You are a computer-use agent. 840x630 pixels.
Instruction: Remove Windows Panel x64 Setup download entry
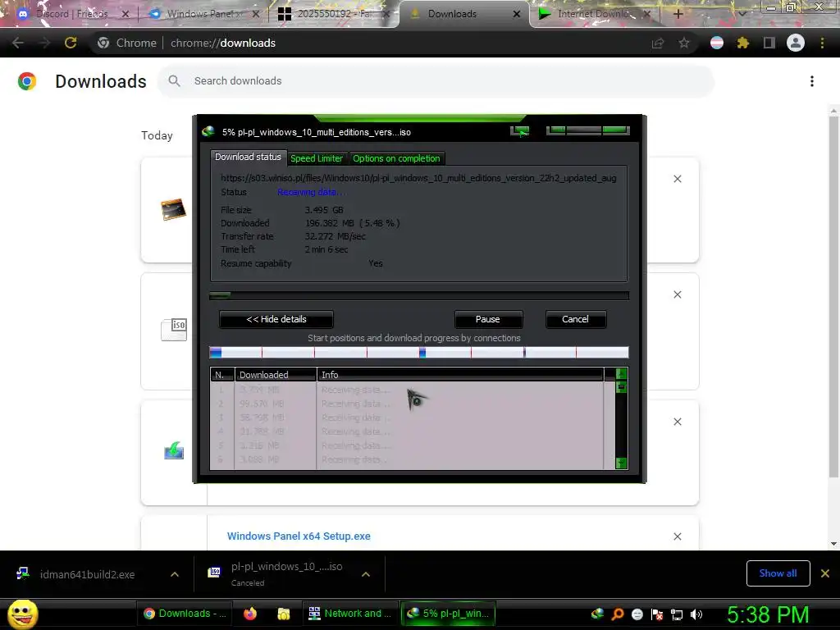click(x=678, y=536)
